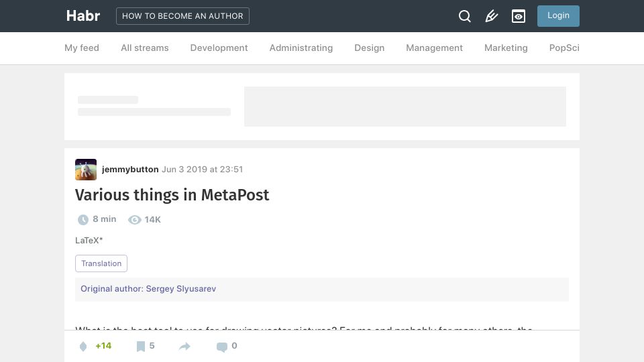
Task: Click the Login button
Action: [558, 16]
